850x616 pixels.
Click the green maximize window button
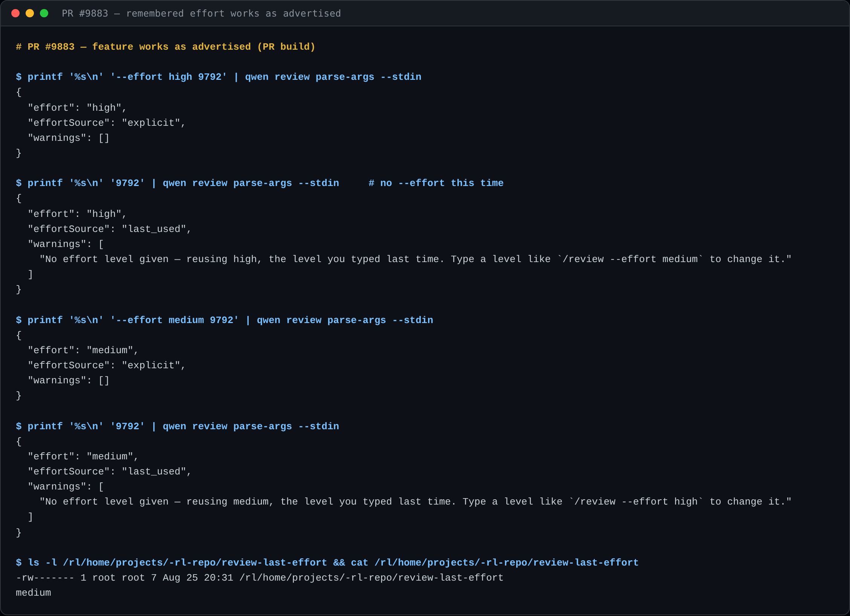tap(44, 14)
